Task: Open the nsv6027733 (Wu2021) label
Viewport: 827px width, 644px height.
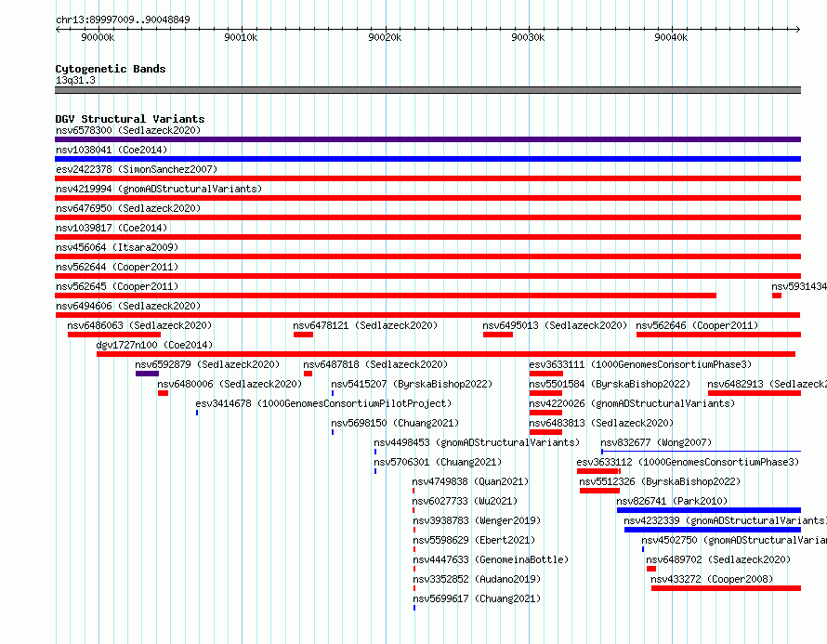Action: coord(465,501)
